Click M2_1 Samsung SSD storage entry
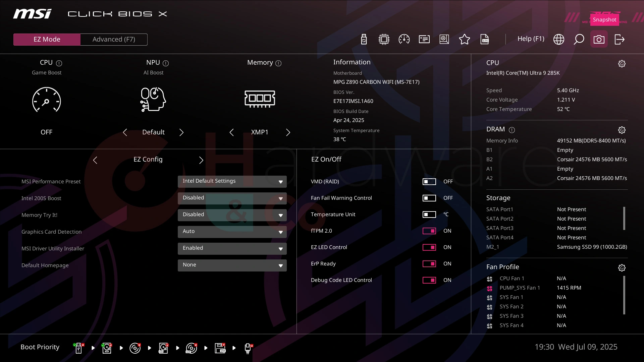The width and height of the screenshot is (644, 362). coord(557,247)
